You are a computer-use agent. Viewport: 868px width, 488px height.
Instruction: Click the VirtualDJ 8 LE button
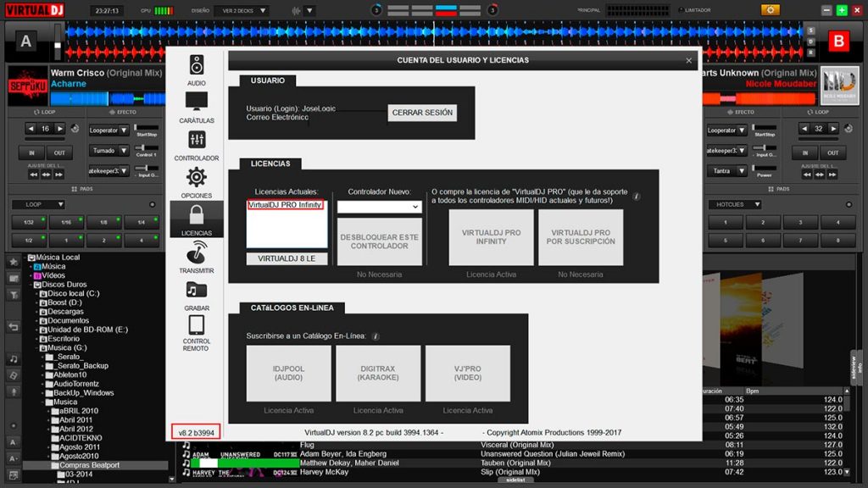(287, 258)
